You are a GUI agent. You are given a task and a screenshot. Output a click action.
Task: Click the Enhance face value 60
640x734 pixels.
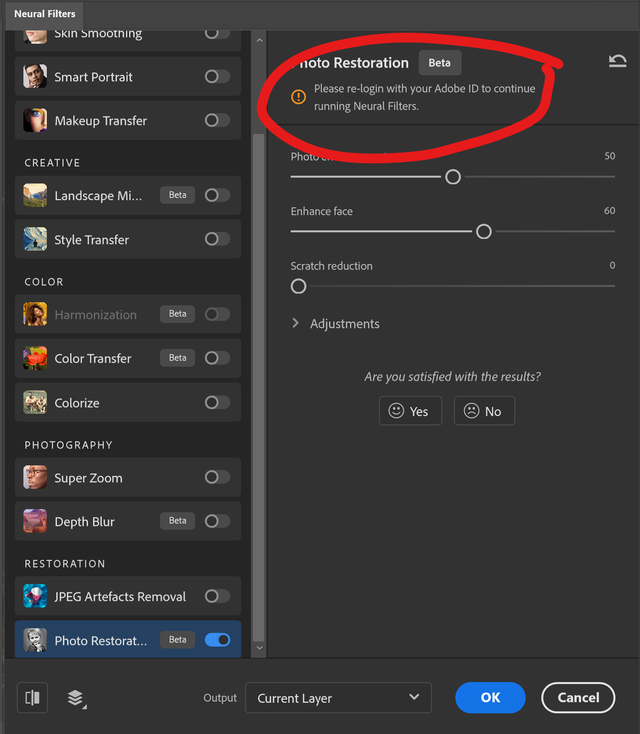pos(609,211)
